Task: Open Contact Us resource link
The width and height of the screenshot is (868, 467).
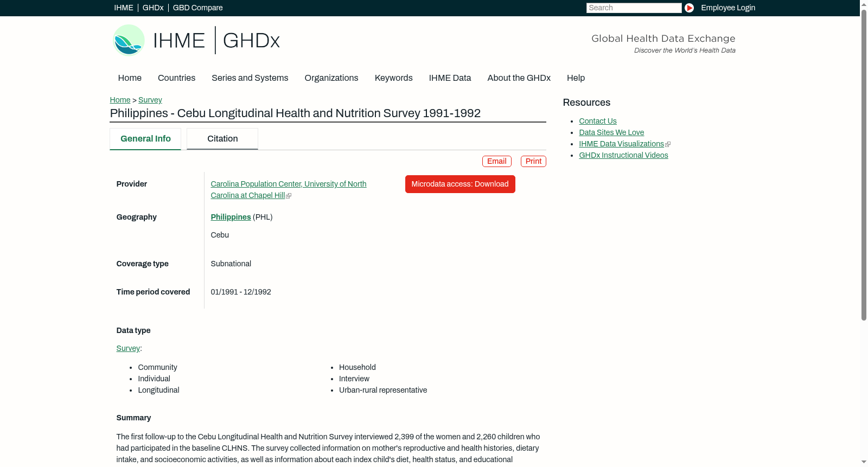Action: [x=598, y=121]
